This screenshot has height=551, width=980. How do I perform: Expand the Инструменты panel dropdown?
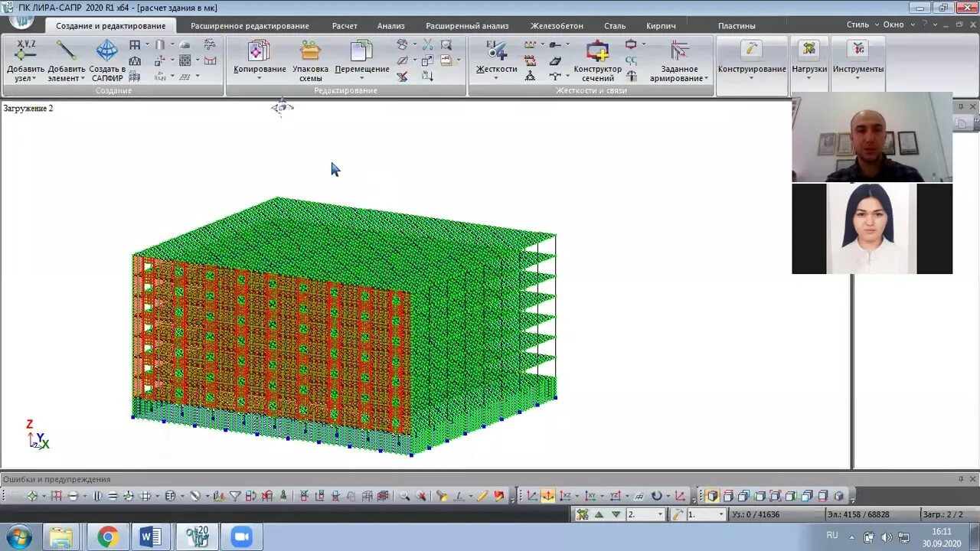(x=857, y=78)
